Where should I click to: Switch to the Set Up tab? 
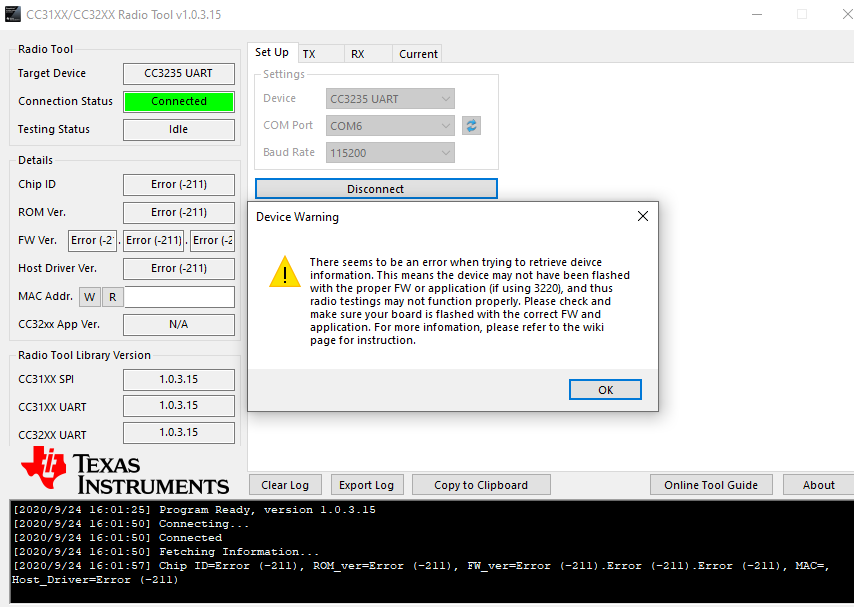272,52
